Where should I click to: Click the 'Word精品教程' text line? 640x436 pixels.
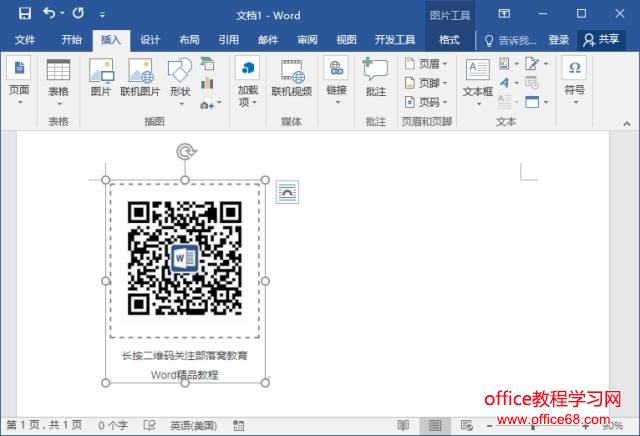tap(184, 375)
